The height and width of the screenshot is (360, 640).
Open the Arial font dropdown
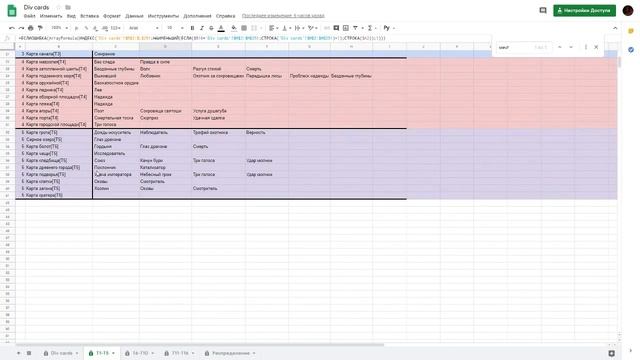pos(144,28)
